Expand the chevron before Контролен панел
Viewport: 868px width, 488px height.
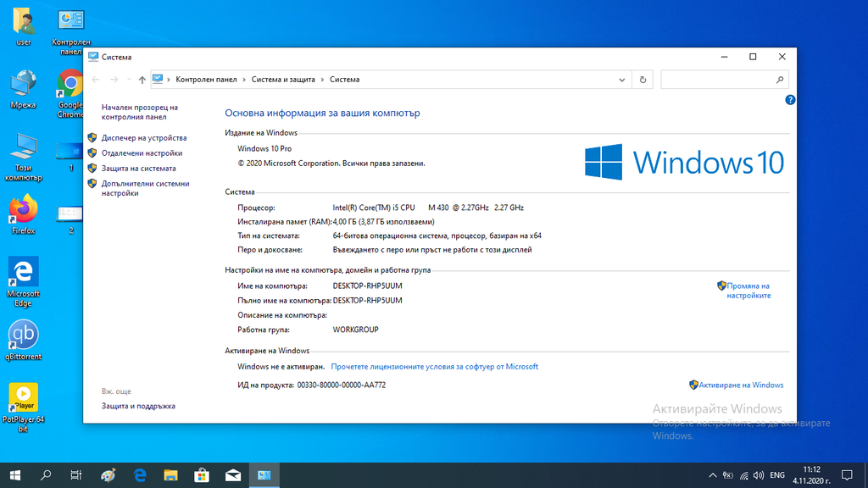tap(169, 80)
